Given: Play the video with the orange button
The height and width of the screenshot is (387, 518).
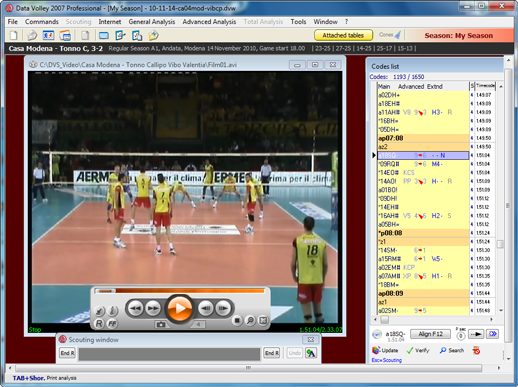Looking at the screenshot, I should pyautogui.click(x=180, y=308).
